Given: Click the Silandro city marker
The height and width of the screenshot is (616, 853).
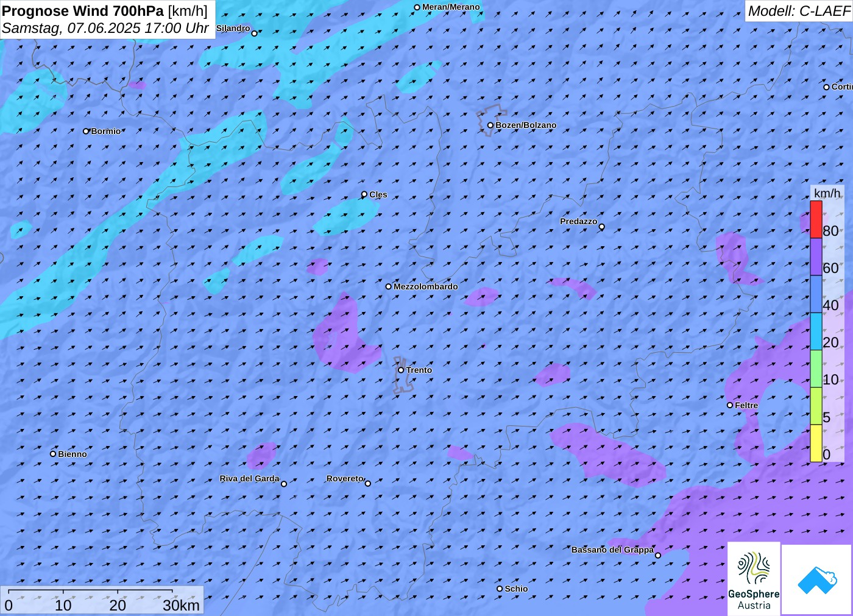Looking at the screenshot, I should click(255, 34).
